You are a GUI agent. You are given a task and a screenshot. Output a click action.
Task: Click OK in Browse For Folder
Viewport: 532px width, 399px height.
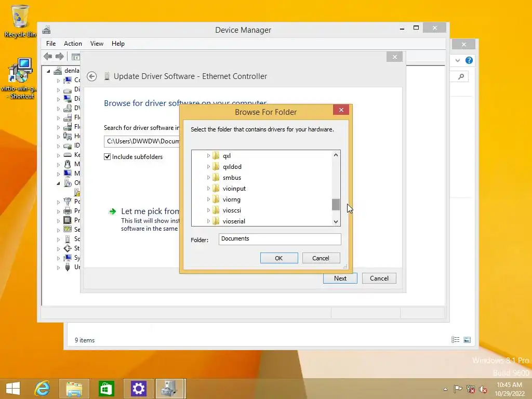coord(279,258)
